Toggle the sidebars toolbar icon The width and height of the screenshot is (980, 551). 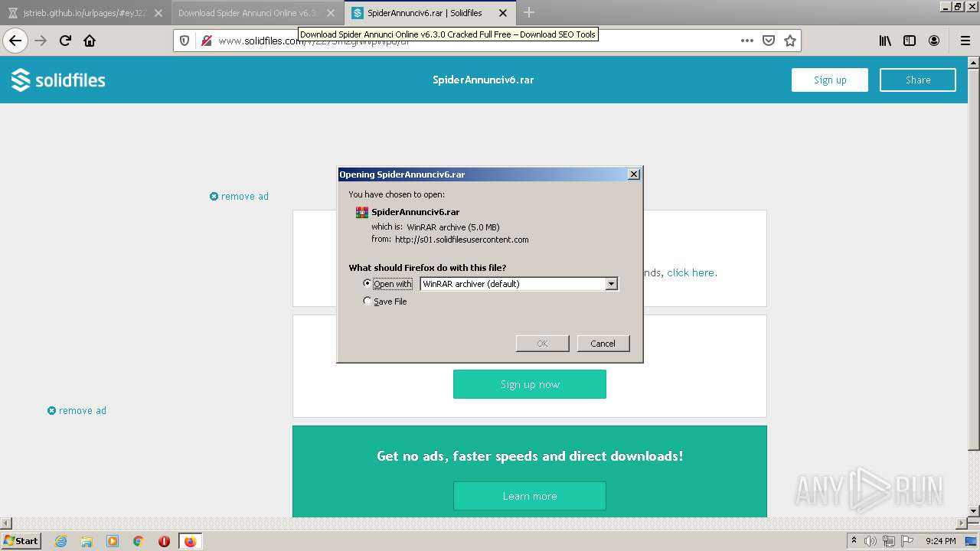tap(910, 41)
